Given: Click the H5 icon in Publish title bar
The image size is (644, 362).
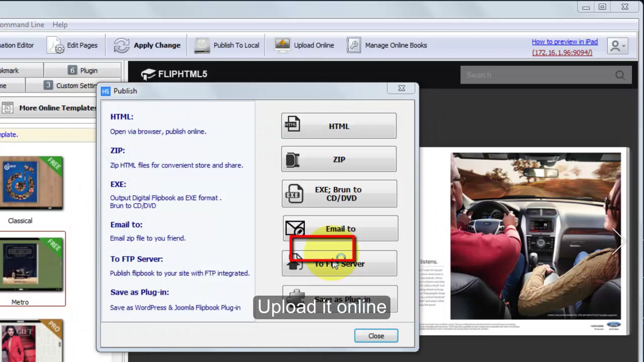Looking at the screenshot, I should click(x=105, y=91).
